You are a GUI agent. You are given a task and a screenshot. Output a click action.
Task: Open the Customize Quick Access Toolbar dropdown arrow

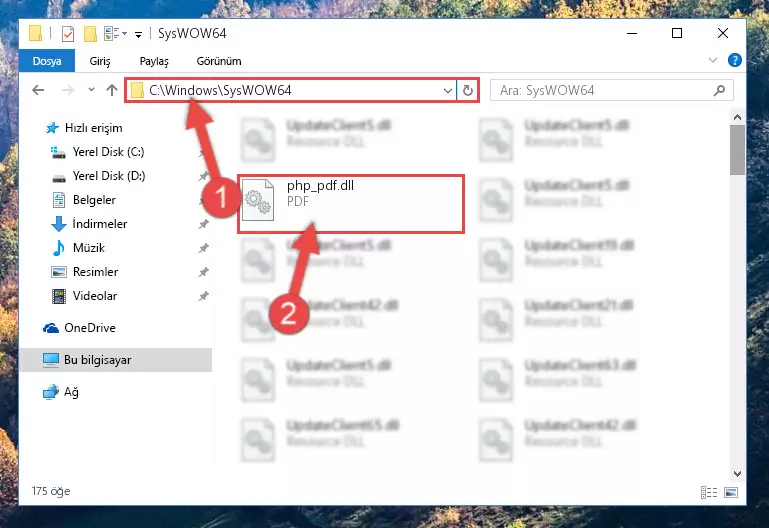139,34
